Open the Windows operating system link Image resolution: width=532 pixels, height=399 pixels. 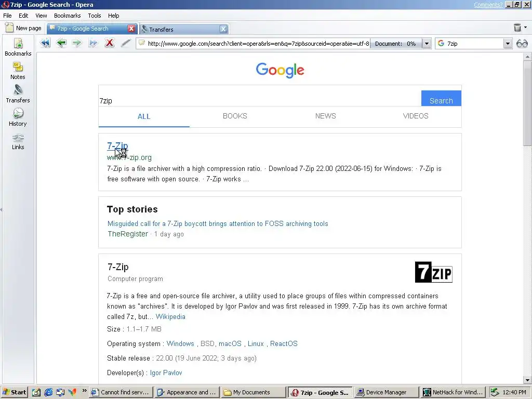click(x=180, y=343)
